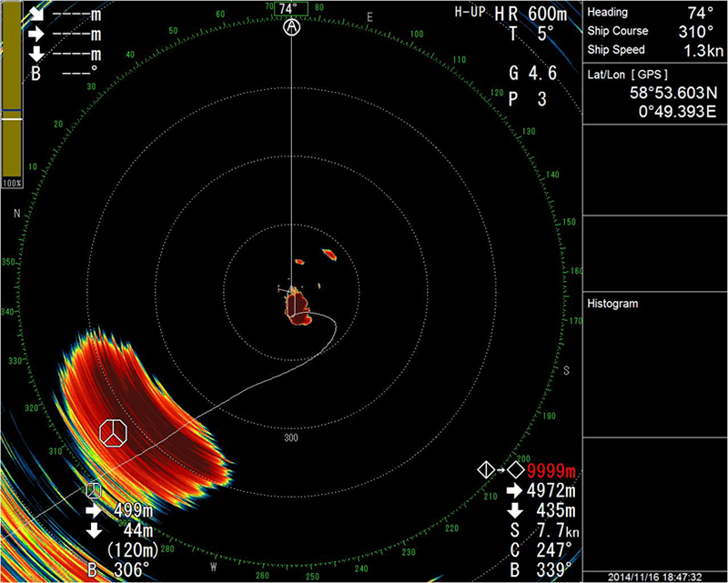
Task: Select the R 600m range setting
Action: (x=539, y=13)
